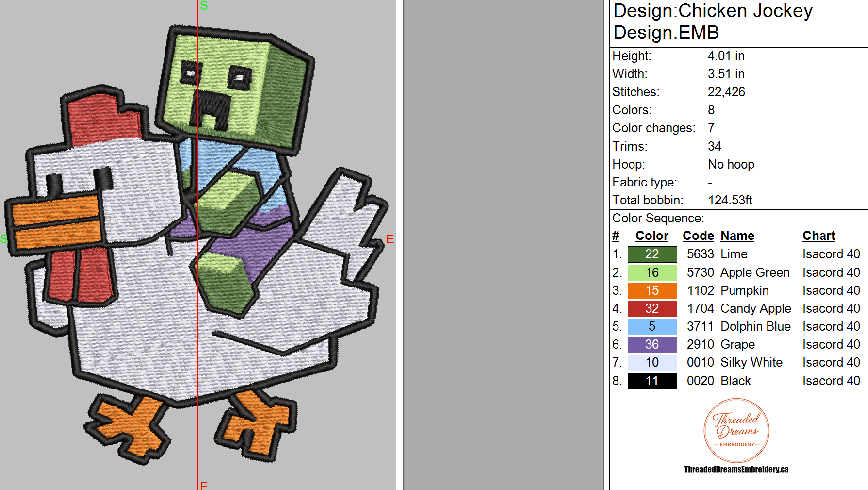Click the Colors value 8
Viewport: 868px width, 490px height.
coord(711,110)
